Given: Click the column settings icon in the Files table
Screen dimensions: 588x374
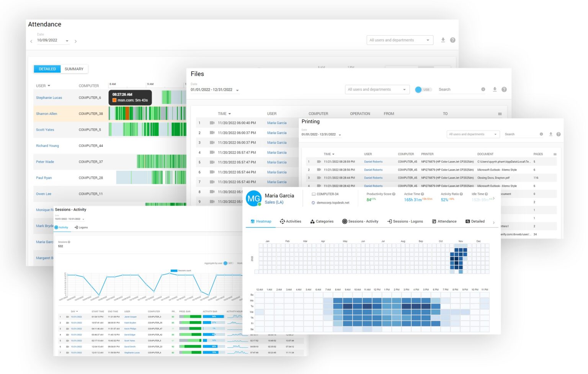Looking at the screenshot, I should tap(500, 113).
